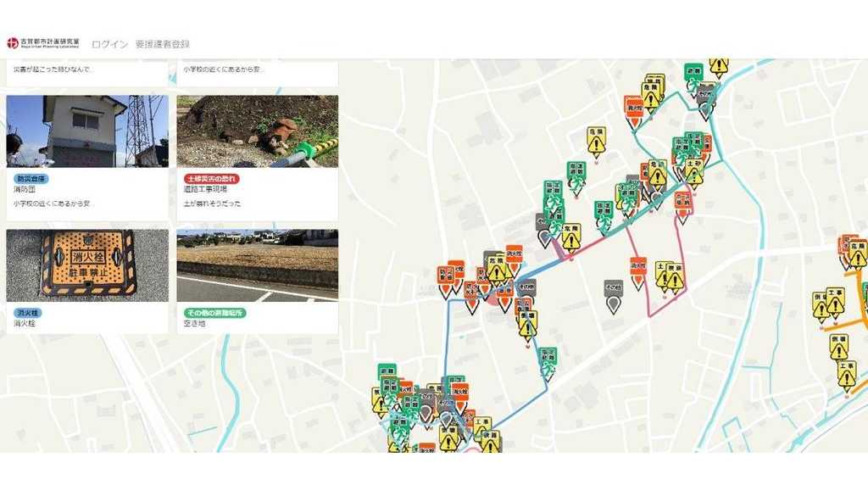The height and width of the screenshot is (485, 868).
Task: Open the ログイン menu item
Action: tap(109, 44)
